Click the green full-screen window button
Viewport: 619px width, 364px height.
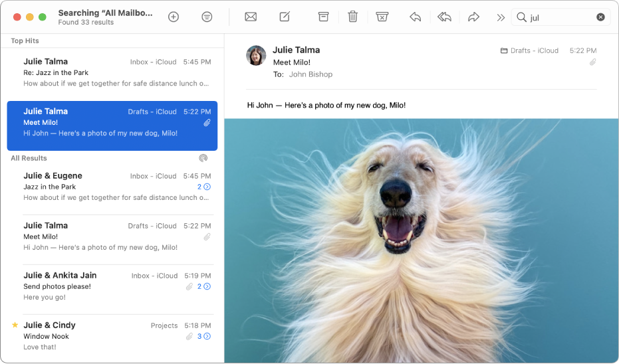(x=43, y=17)
